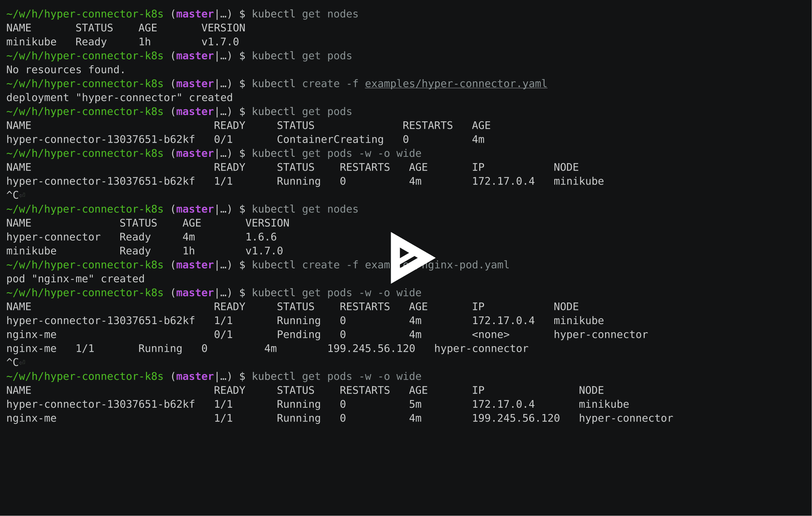Click the Pending status for nginx-me
This screenshot has width=812, height=516.
299,335
